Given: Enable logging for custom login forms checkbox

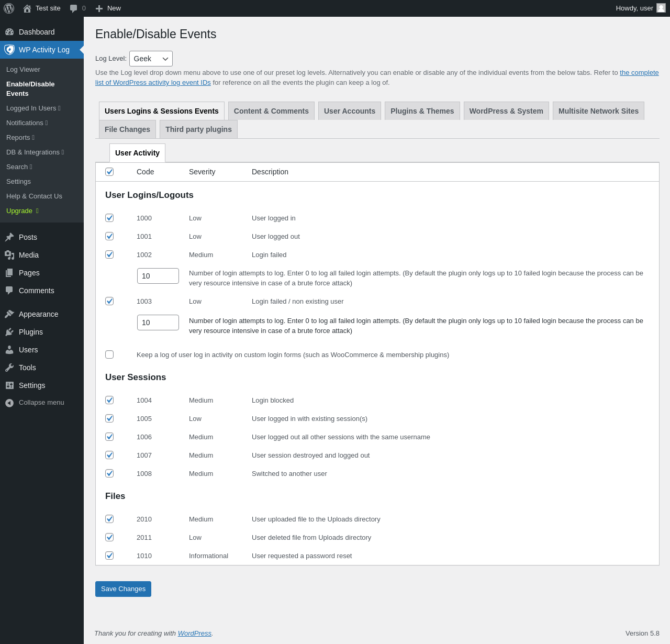Looking at the screenshot, I should click(x=109, y=354).
